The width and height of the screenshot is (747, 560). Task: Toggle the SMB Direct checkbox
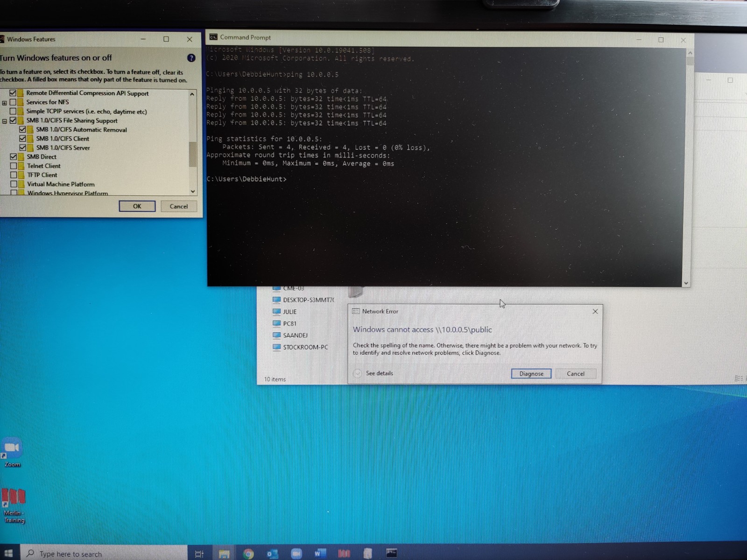pos(14,157)
